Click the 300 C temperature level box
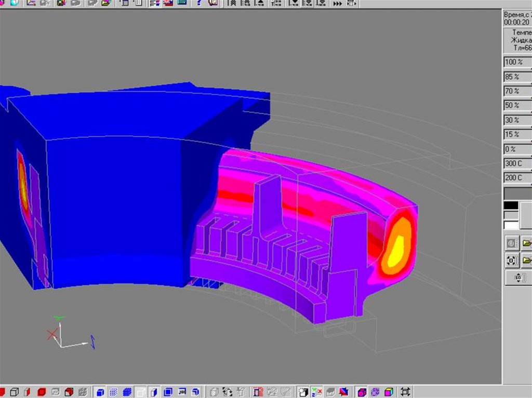532x398 pixels. pyautogui.click(x=517, y=164)
